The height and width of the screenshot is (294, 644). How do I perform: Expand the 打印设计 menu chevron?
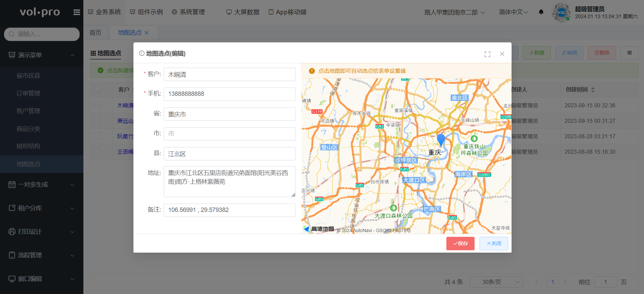(72, 232)
